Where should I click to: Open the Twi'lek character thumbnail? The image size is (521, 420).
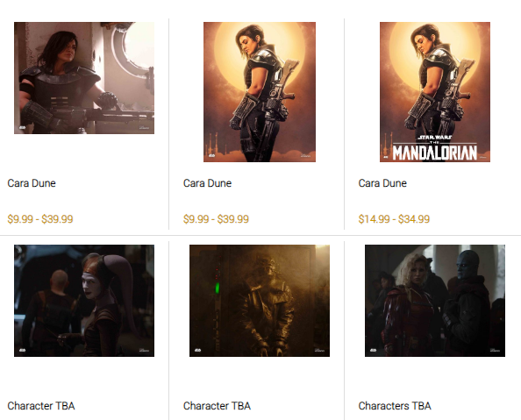pyautogui.click(x=84, y=301)
